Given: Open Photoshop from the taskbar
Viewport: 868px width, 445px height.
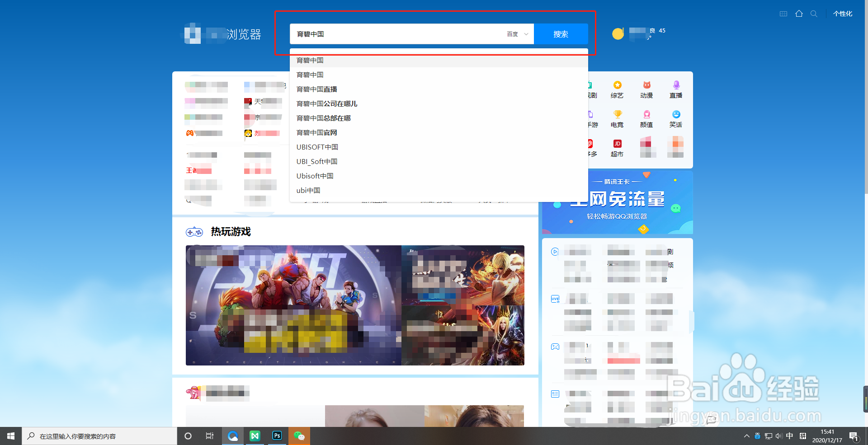Looking at the screenshot, I should (277, 436).
